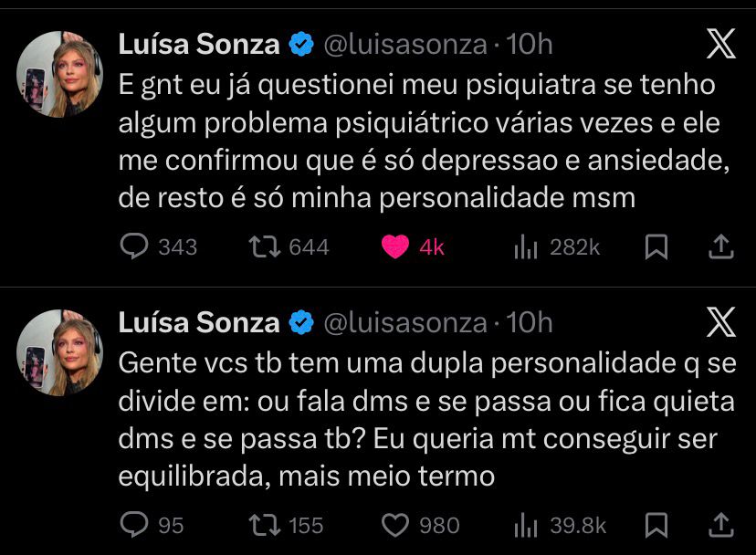Share the second tweet
Screen dimensions: 756x555
pyautogui.click(x=720, y=524)
